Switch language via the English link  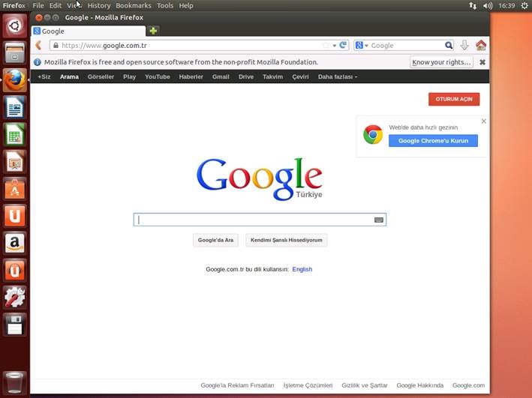coord(302,269)
